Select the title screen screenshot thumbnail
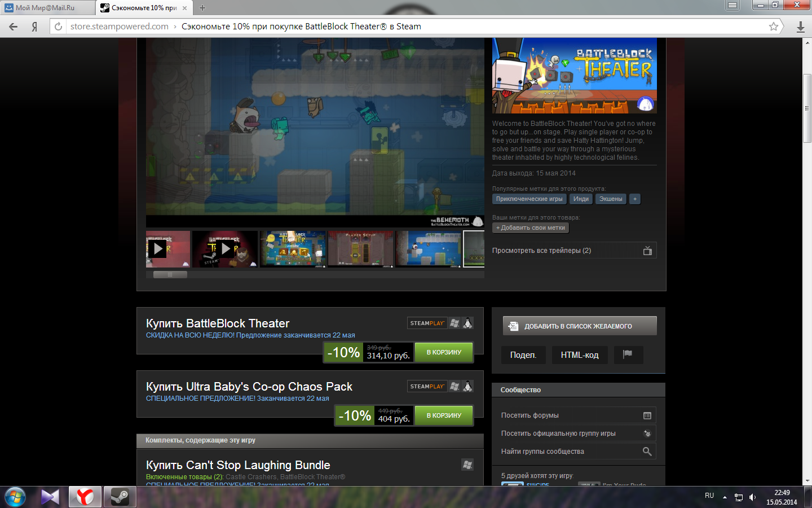The height and width of the screenshot is (508, 812). (x=293, y=248)
